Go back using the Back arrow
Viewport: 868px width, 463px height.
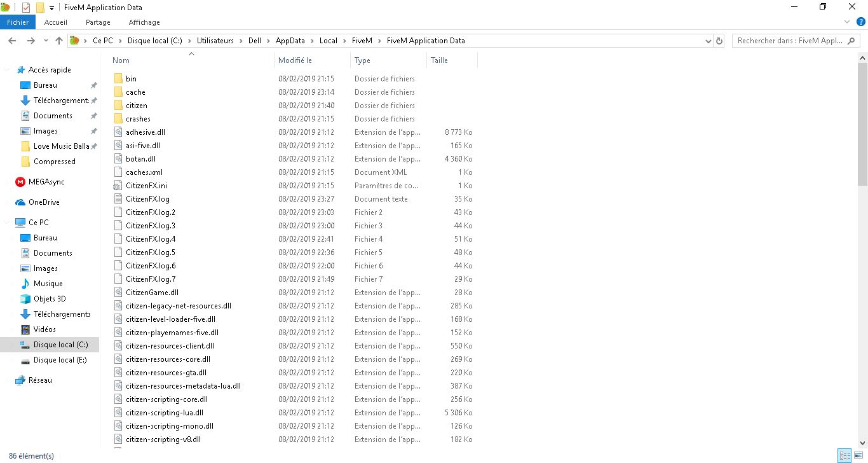point(12,41)
